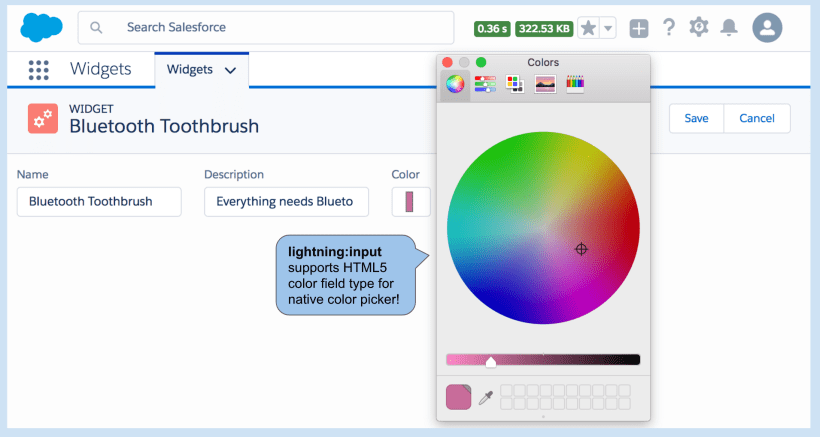Click the Name input field
This screenshot has height=437, width=820.
(x=99, y=202)
